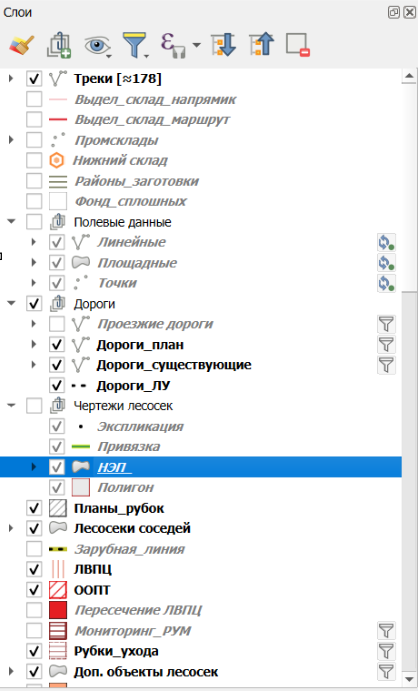Viewport: 418px width, 691px height.
Task: Click the polygon icon of Лесосеки соседей
Action: pos(58,528)
